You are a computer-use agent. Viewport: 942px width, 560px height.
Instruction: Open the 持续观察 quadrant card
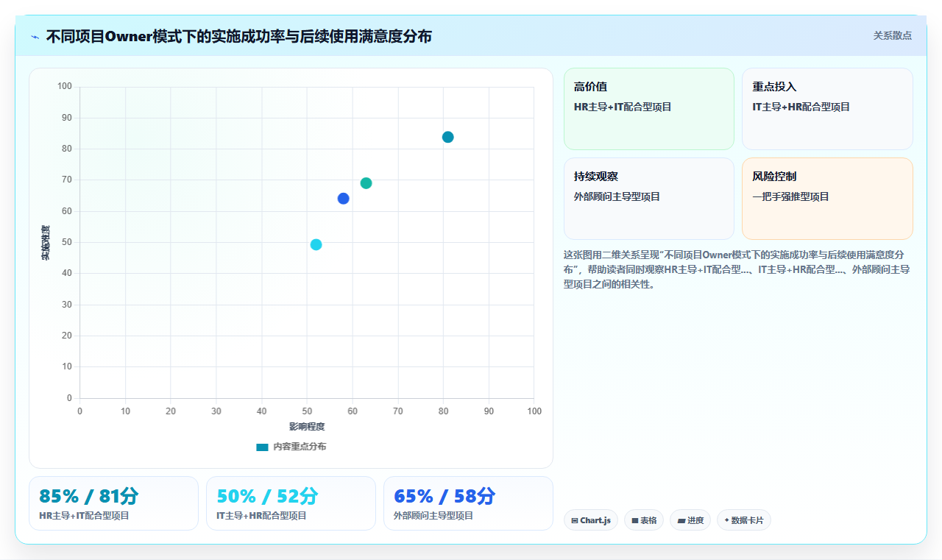[649, 199]
